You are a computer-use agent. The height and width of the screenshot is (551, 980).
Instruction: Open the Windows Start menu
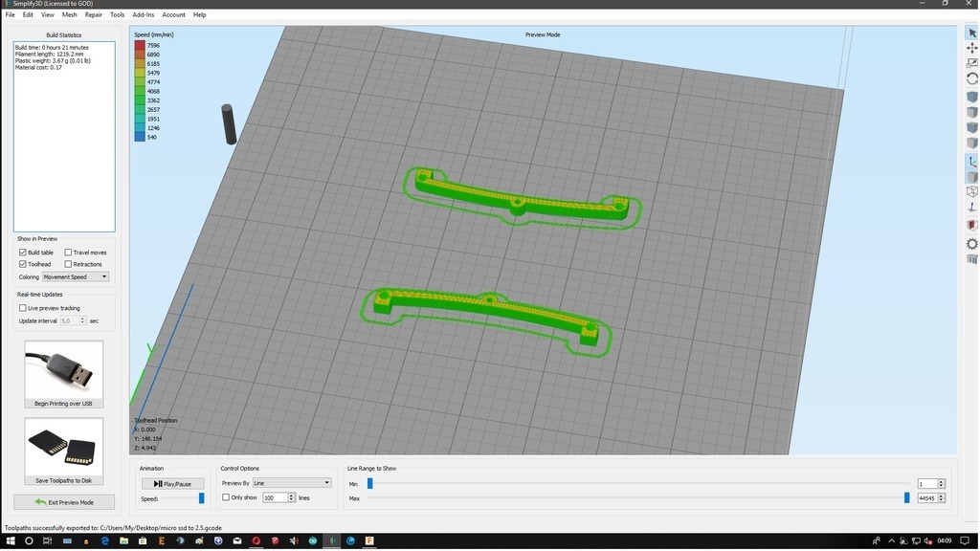tap(10, 541)
